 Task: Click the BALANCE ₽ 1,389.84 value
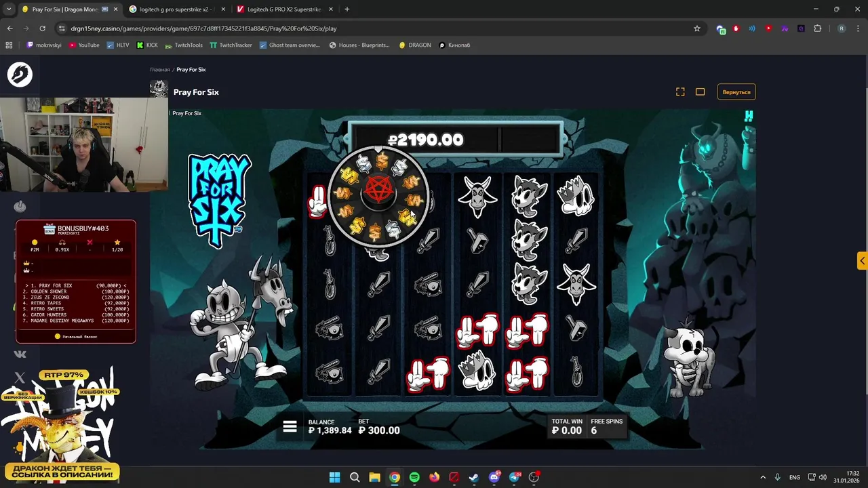click(330, 430)
